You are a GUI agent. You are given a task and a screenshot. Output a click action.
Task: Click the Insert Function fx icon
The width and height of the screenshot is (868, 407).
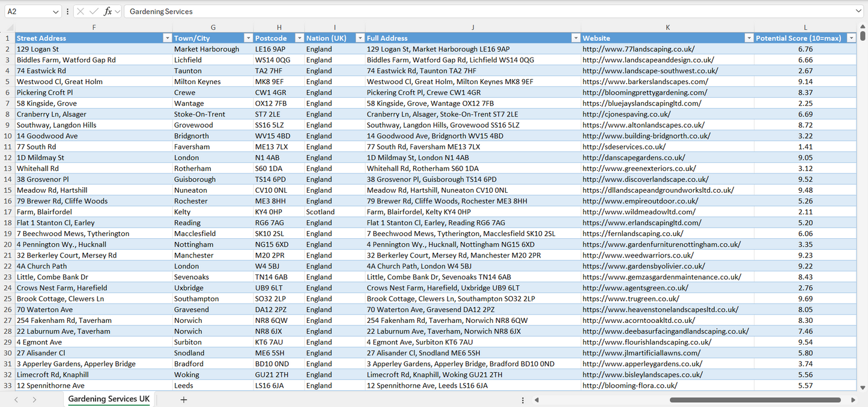pos(108,11)
